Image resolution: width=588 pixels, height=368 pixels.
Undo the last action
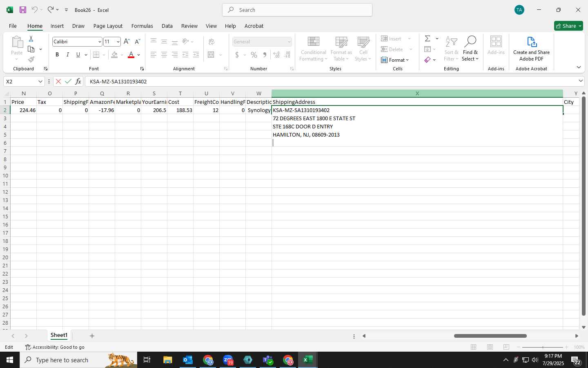coord(35,10)
